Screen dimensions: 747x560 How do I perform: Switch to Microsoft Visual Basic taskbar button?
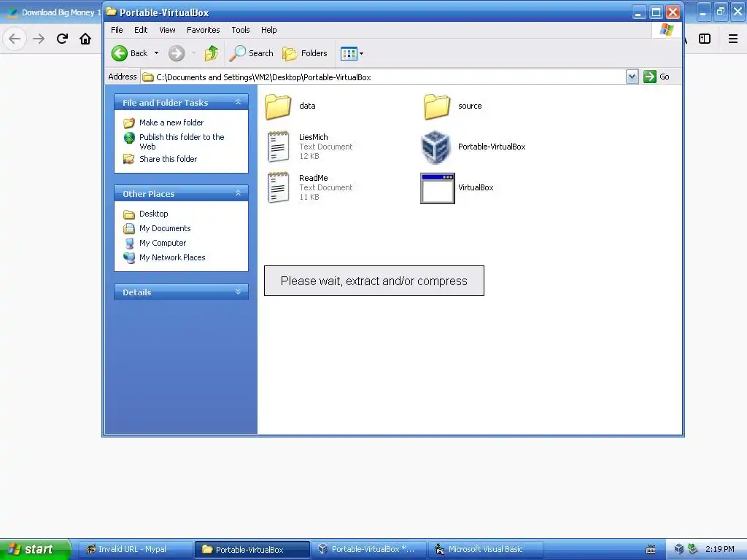point(485,550)
